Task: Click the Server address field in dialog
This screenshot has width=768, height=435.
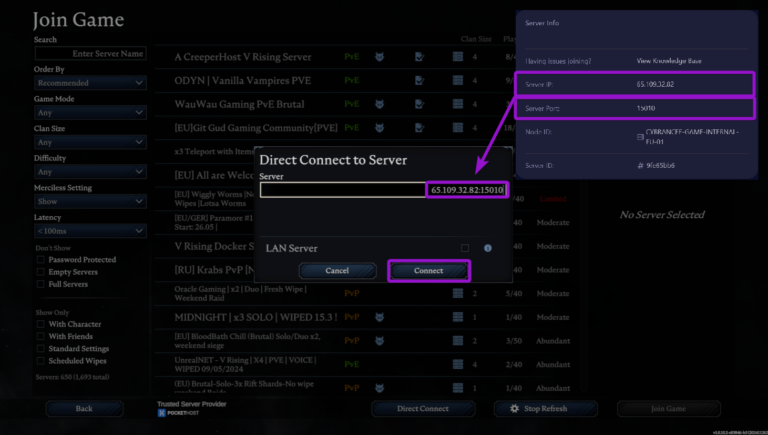Action: (x=384, y=190)
